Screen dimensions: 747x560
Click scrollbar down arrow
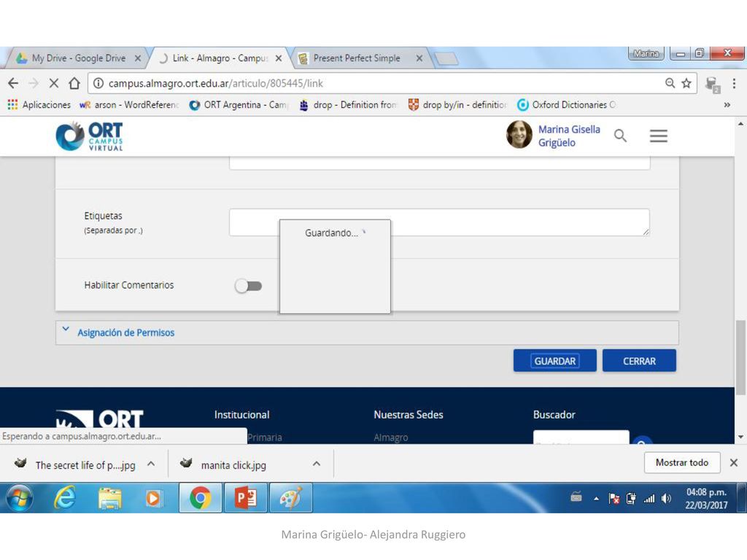click(x=740, y=437)
